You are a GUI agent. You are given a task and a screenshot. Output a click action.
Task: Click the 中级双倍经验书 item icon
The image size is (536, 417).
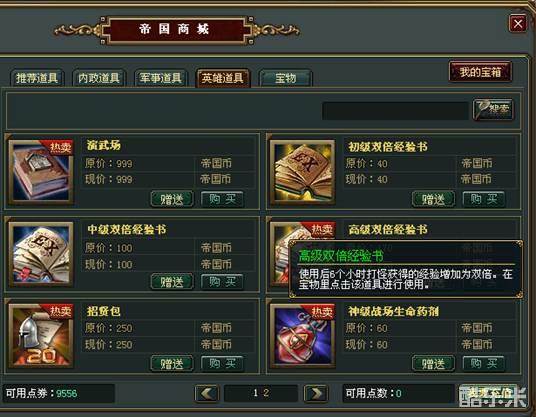pos(41,254)
